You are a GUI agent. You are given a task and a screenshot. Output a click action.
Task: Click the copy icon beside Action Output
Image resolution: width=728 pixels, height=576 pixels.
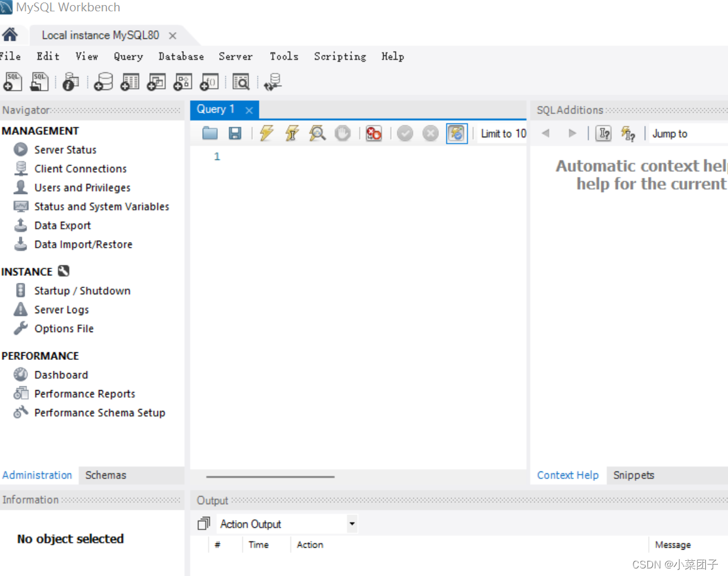(x=203, y=524)
